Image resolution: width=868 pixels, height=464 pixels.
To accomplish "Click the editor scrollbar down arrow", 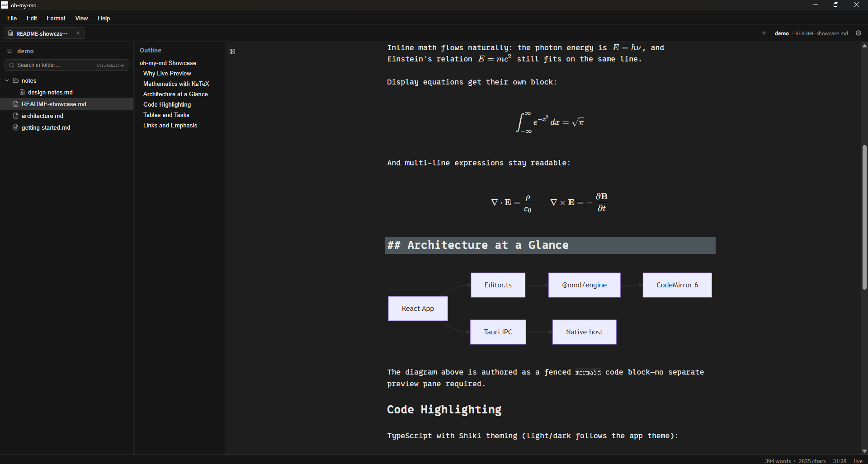I will [x=864, y=451].
